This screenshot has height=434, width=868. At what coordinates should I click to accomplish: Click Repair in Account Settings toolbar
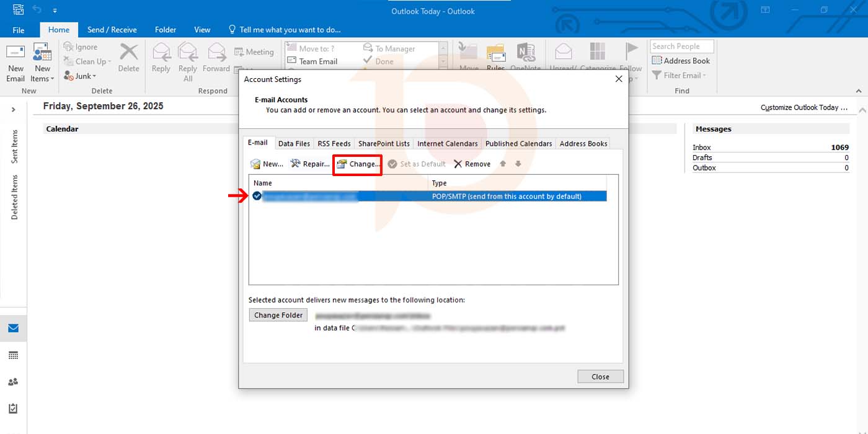pyautogui.click(x=310, y=164)
